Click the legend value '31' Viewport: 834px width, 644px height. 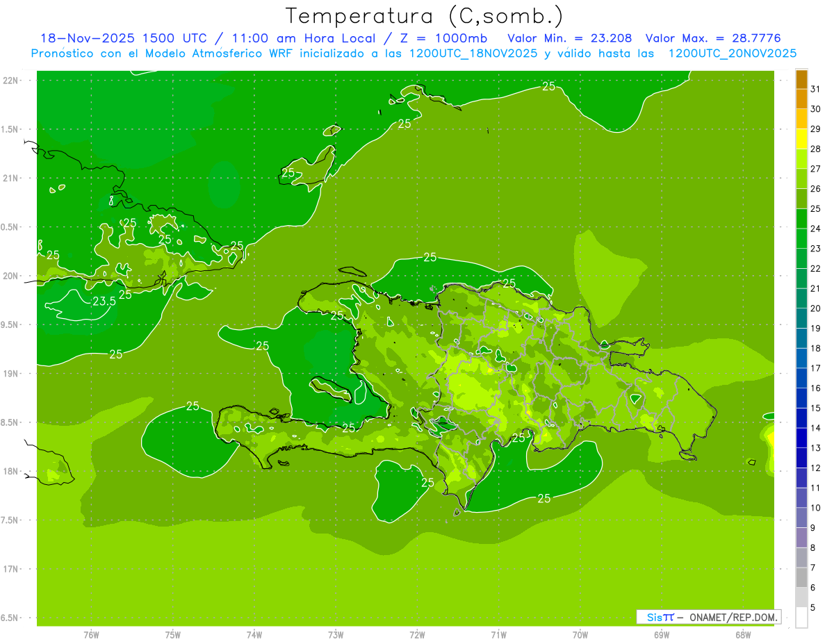point(816,89)
